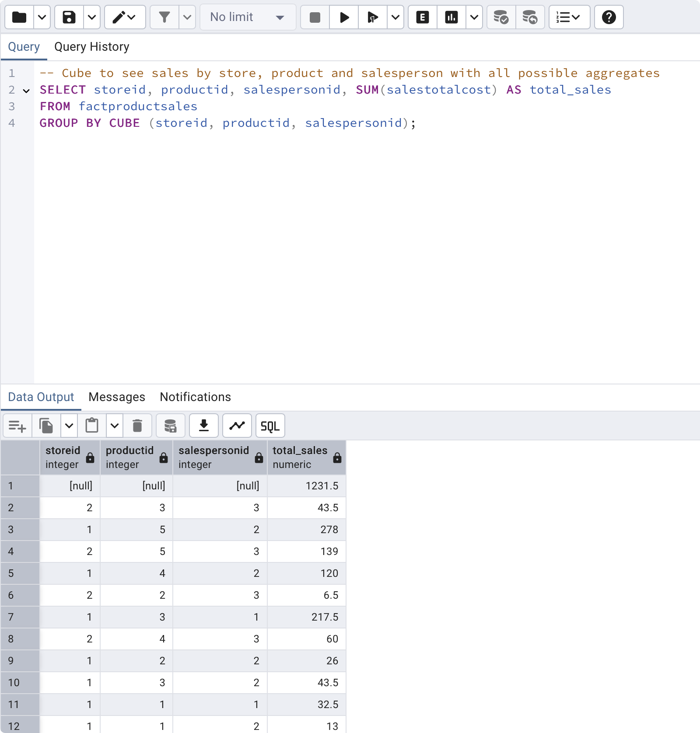Click the Explain query E icon
The width and height of the screenshot is (700, 733).
coord(423,17)
